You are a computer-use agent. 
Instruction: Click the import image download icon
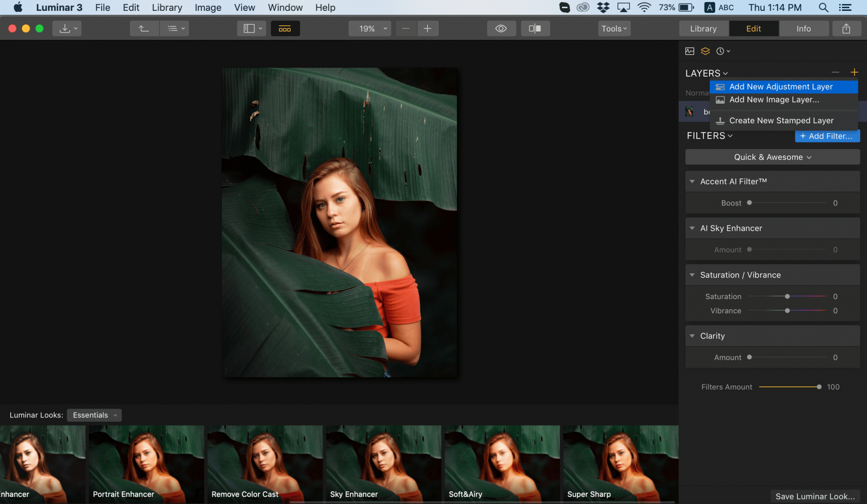(x=67, y=29)
